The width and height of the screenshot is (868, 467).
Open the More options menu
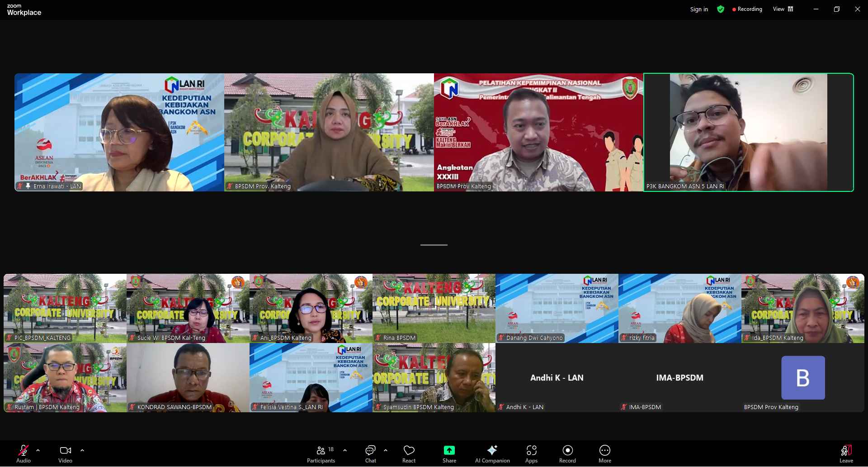click(604, 453)
